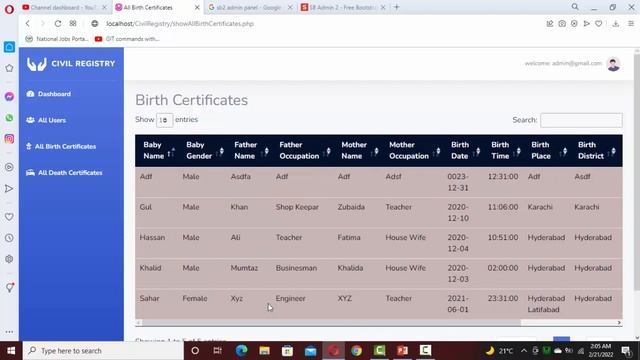Sort table by Father Name column
The image size is (640, 360).
coord(249,150)
